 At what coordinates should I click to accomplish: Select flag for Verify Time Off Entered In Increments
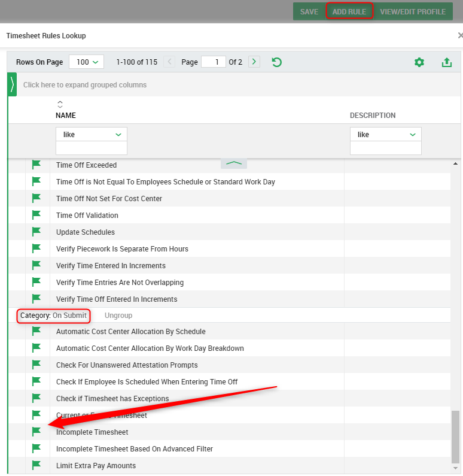(x=36, y=299)
